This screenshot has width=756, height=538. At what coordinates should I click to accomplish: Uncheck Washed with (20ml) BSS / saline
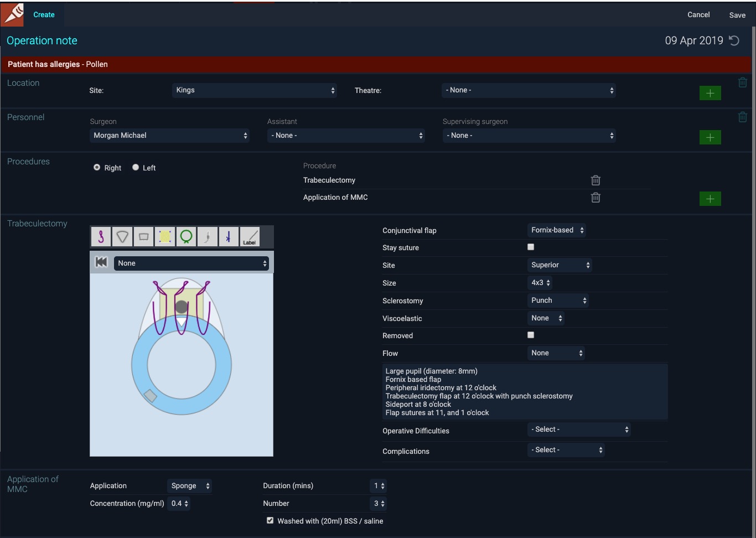pos(270,521)
